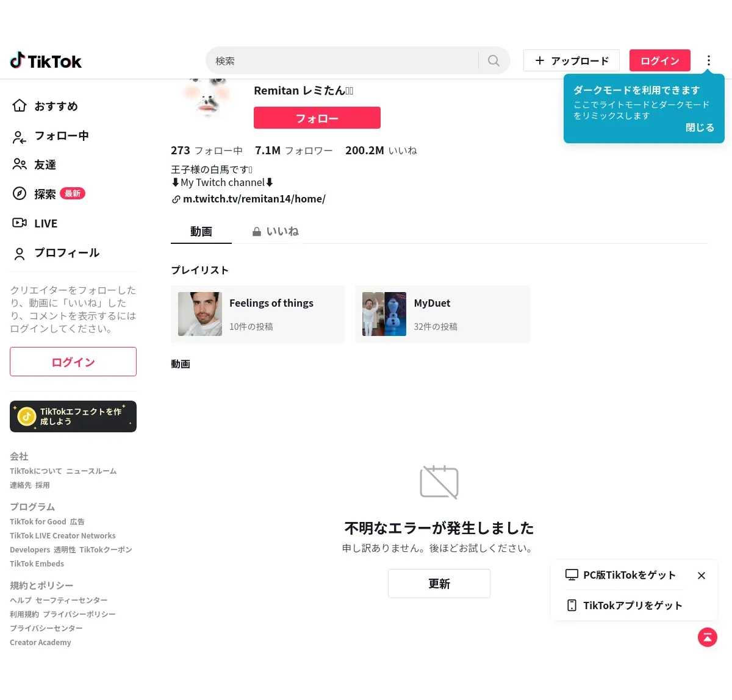Click the Remitan profile avatar

click(x=207, y=98)
